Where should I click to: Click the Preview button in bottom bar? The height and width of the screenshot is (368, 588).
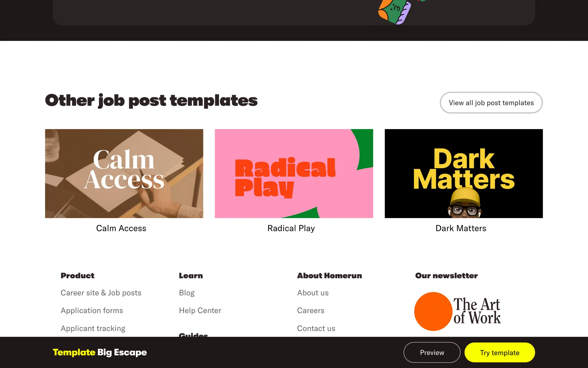click(432, 353)
